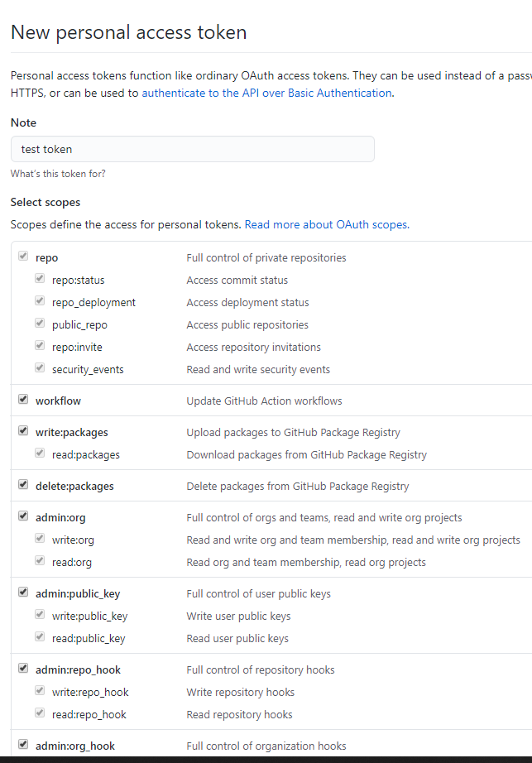Uncheck the delete:packages scope

pyautogui.click(x=23, y=483)
